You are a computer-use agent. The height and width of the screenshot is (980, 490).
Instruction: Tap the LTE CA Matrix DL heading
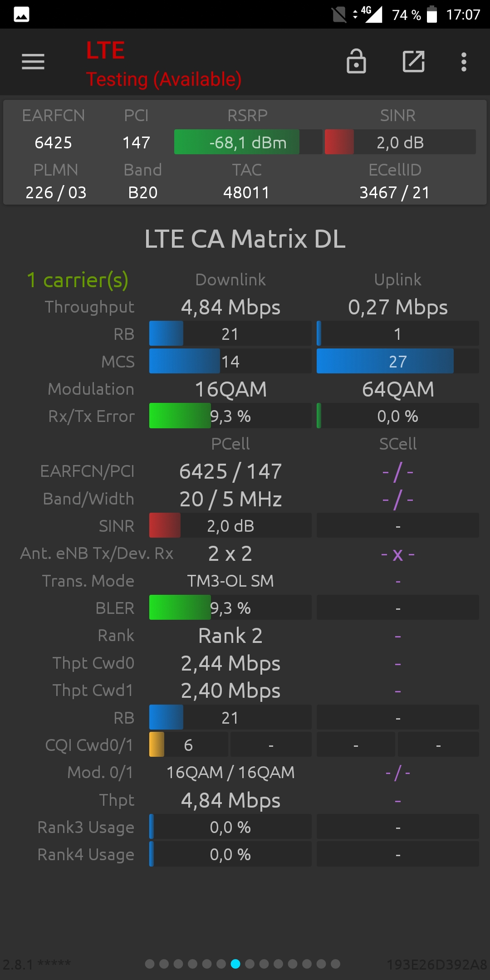pos(245,239)
